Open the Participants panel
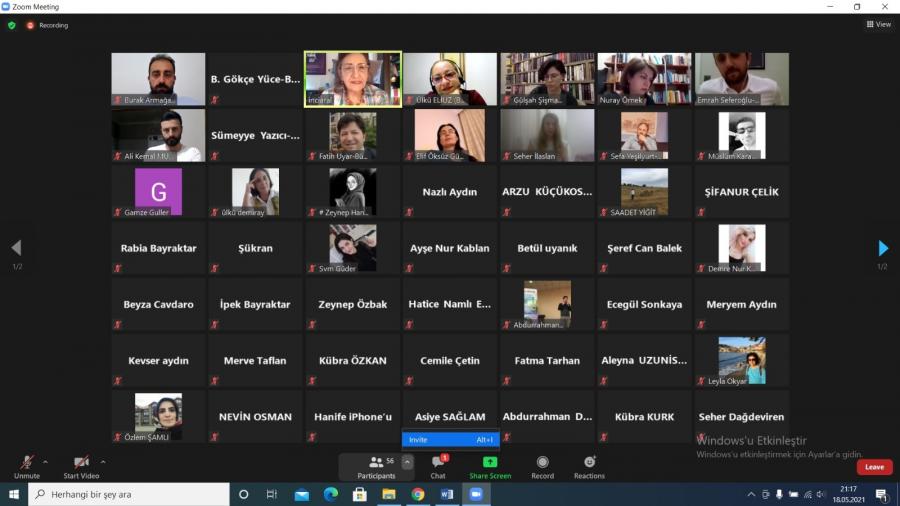This screenshot has width=900, height=506. click(x=376, y=466)
